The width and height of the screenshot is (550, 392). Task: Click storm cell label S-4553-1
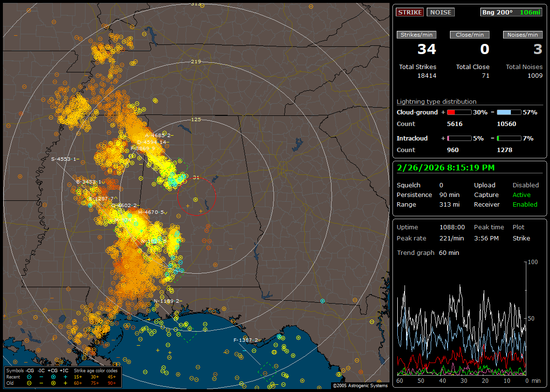point(64,159)
